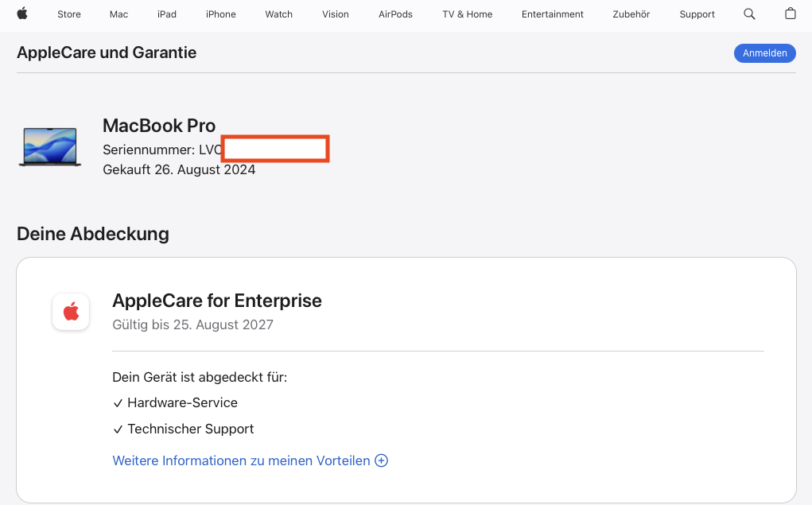
Task: Click the plus circle icon beside Vorteilen
Action: (382, 460)
